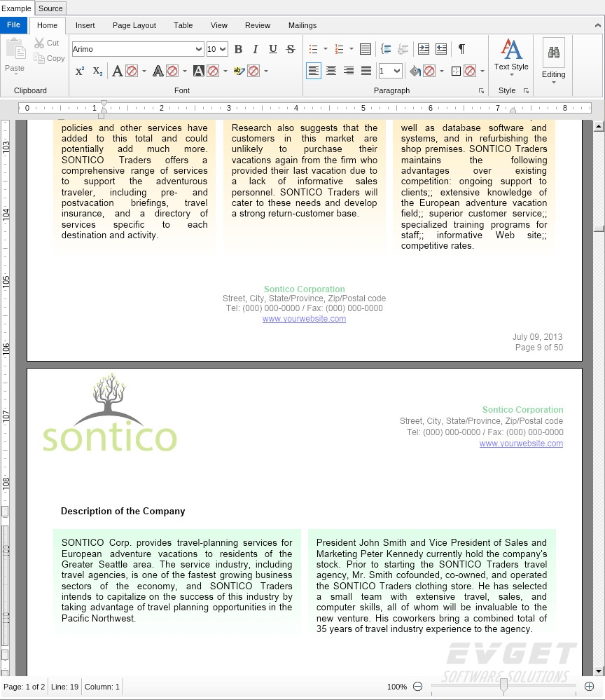Click the text outline A icon
This screenshot has width=605, height=700.
158,71
